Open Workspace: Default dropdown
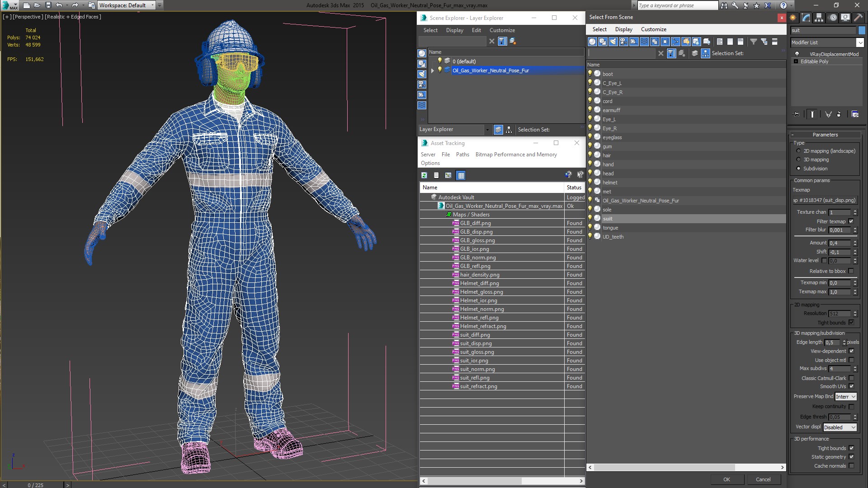Viewport: 868px width, 488px height. pos(127,5)
